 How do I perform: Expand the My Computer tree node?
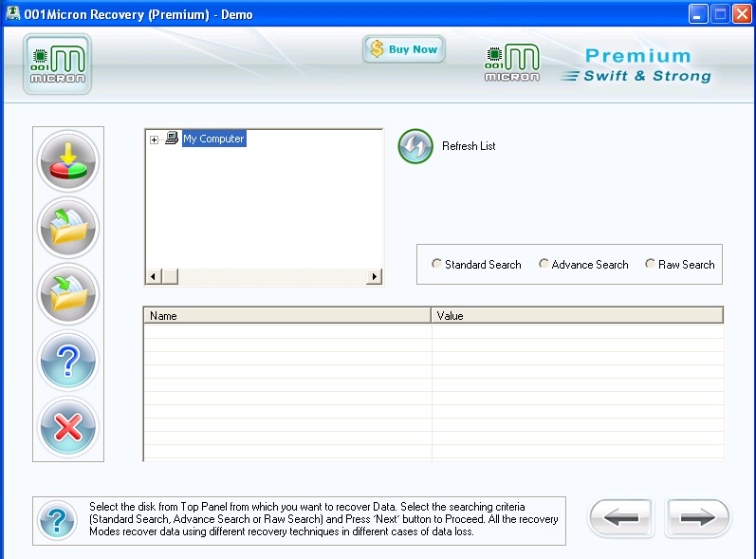(x=154, y=140)
